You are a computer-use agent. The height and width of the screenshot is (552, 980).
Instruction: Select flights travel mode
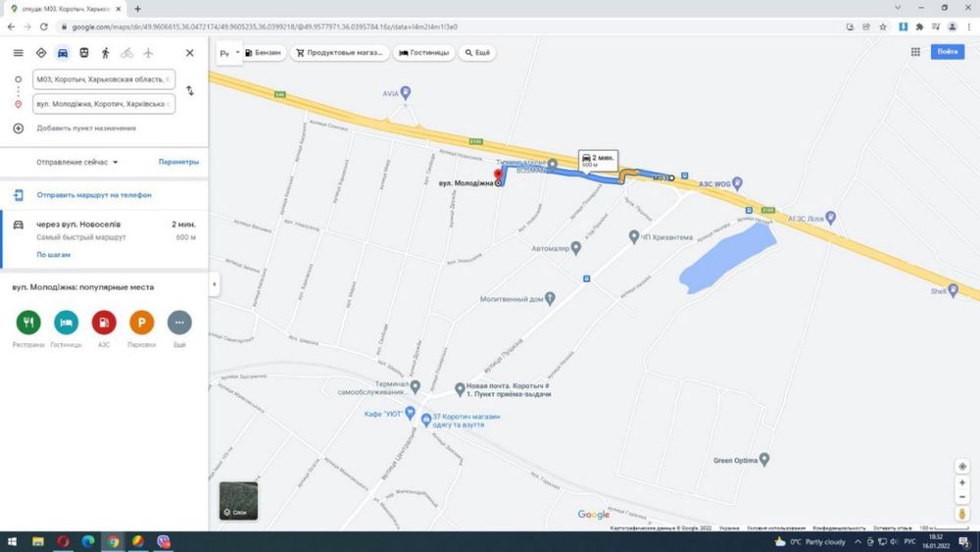click(x=148, y=53)
